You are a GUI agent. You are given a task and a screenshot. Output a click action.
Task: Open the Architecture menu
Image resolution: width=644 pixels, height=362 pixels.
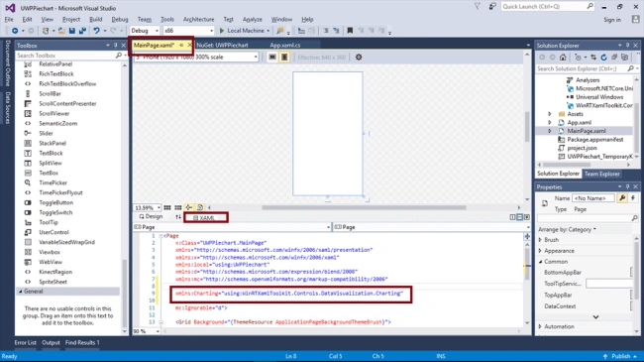(199, 19)
